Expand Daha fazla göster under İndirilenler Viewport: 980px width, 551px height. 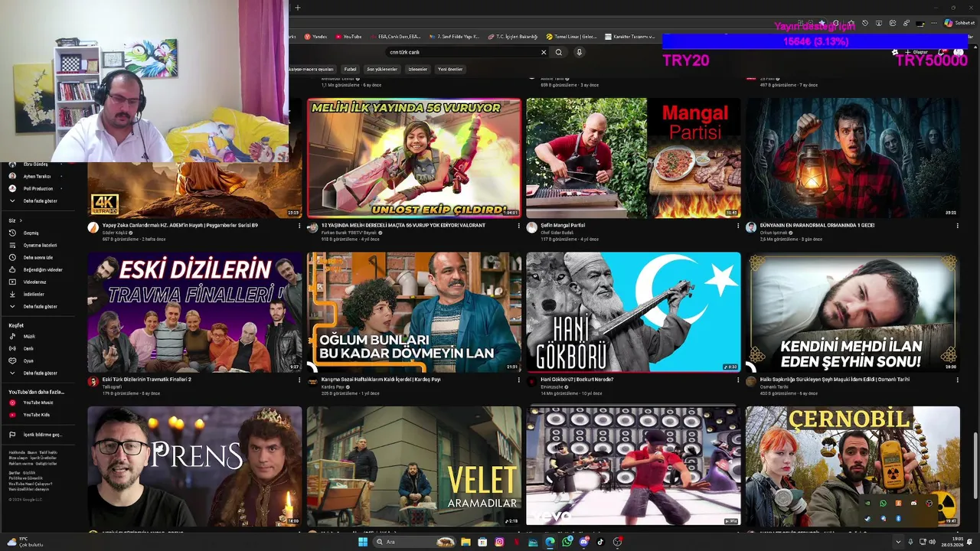click(40, 306)
